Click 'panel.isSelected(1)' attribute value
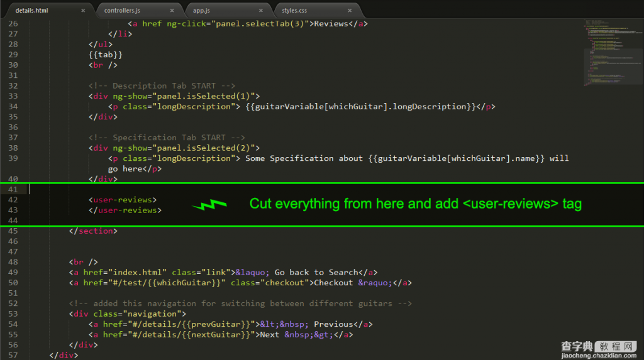Image resolution: width=644 pixels, height=360 pixels. point(204,96)
